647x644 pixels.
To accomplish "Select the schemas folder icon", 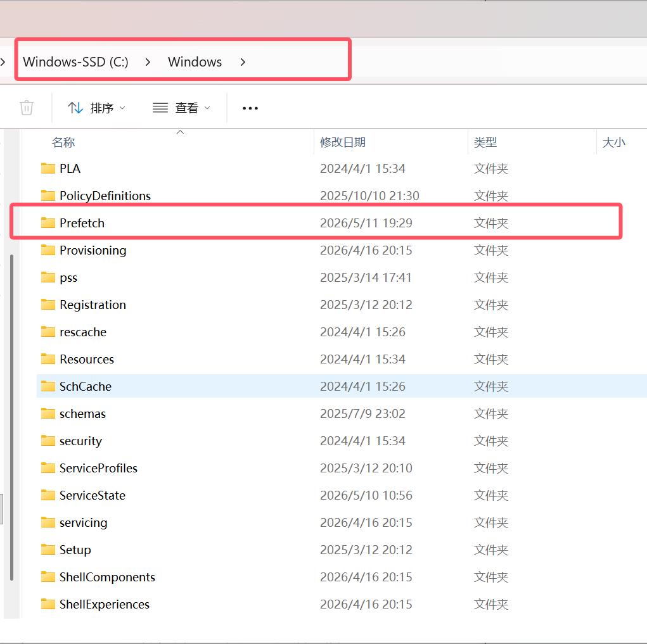I will pos(48,413).
